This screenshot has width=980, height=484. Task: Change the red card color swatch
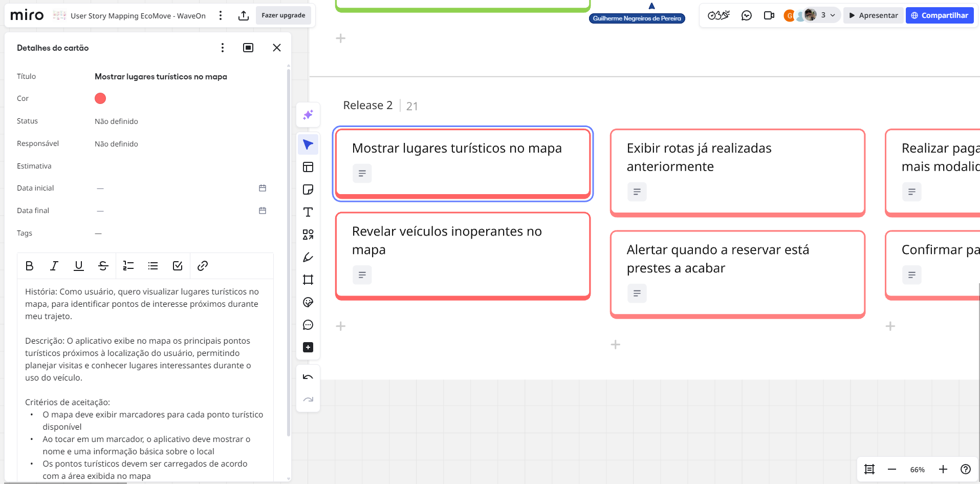(100, 98)
